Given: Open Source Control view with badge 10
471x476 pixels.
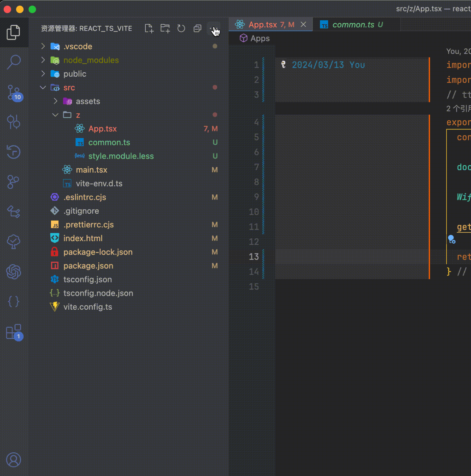Looking at the screenshot, I should point(14,93).
